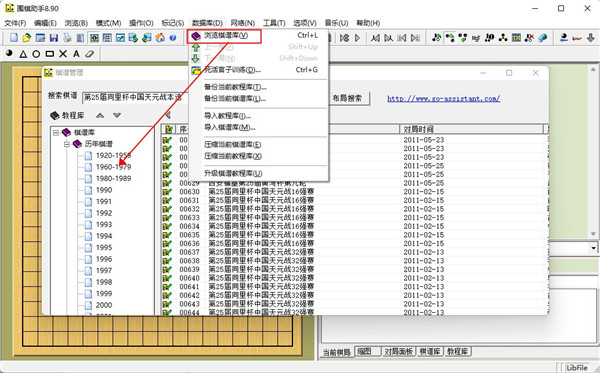This screenshot has width=600, height=373.
Task: Click the home house toolbar icon
Action: [160, 37]
